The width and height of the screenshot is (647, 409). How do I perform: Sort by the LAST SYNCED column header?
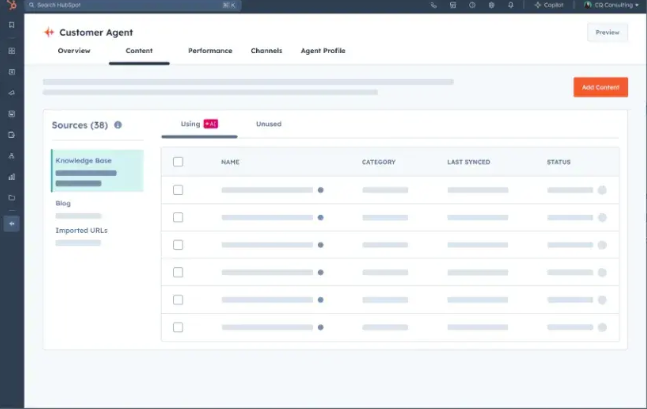click(x=469, y=162)
